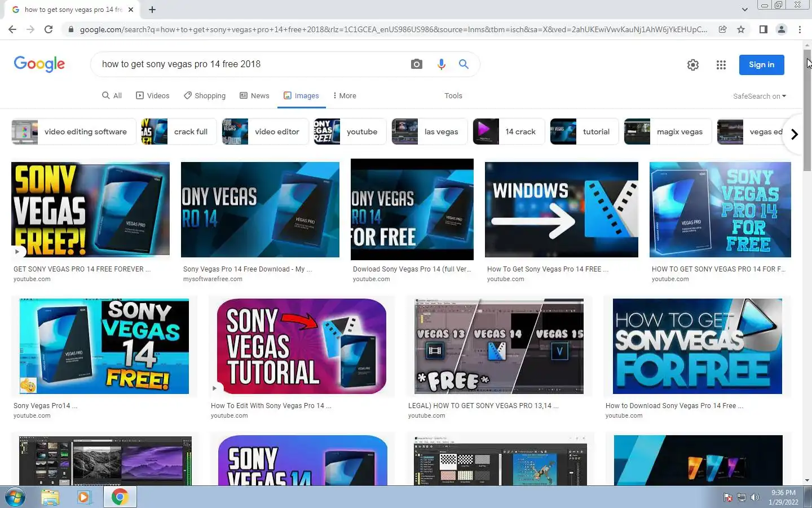812x508 pixels.
Task: Filter by youtube suggestion chip
Action: coord(350,132)
